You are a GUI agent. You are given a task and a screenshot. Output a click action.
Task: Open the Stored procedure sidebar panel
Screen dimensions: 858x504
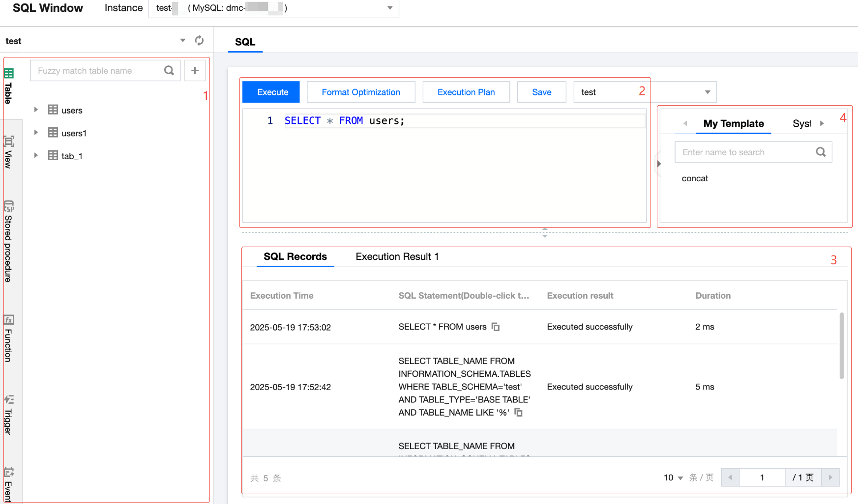[8, 241]
